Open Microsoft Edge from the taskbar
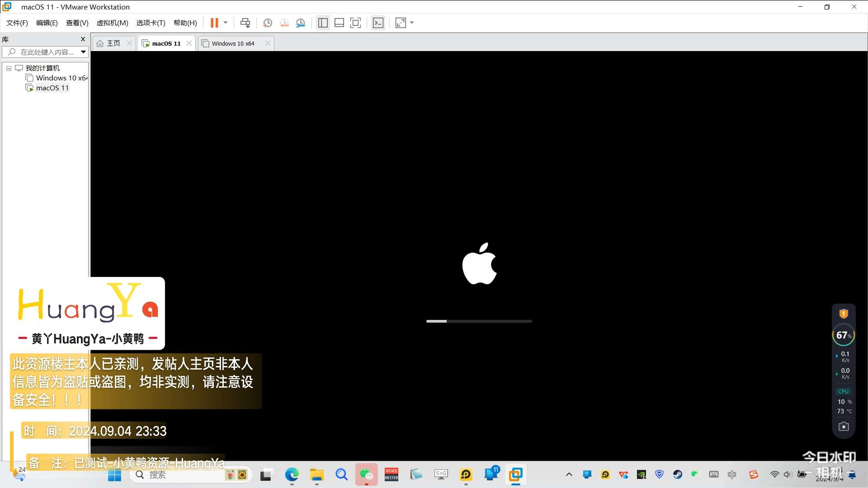This screenshot has height=488, width=868. tap(292, 475)
